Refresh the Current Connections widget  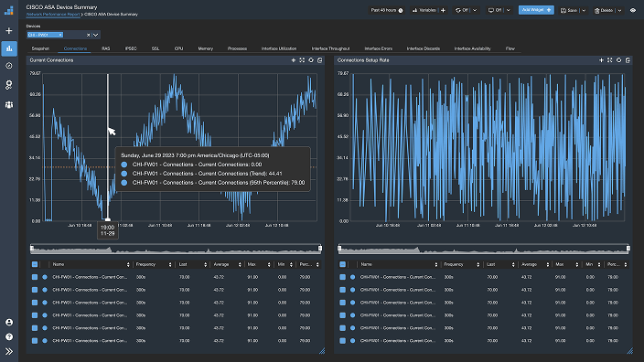point(311,60)
